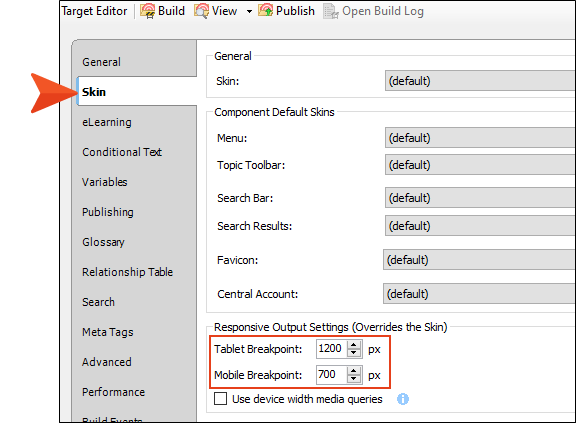Open the Skin dropdown under General

pos(480,81)
